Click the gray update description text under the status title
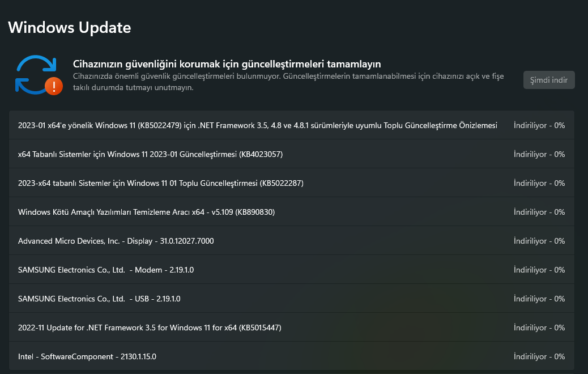This screenshot has height=374, width=588. click(288, 82)
